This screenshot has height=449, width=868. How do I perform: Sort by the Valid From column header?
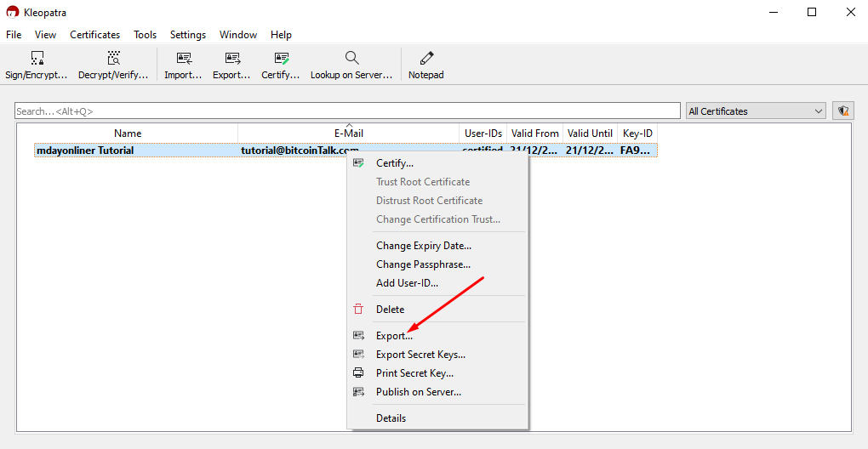(x=534, y=134)
